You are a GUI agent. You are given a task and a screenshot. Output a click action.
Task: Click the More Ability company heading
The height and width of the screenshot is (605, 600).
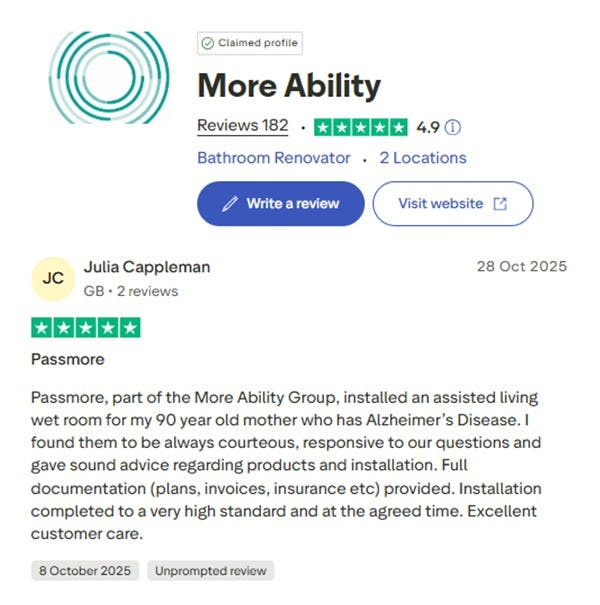pos(289,86)
